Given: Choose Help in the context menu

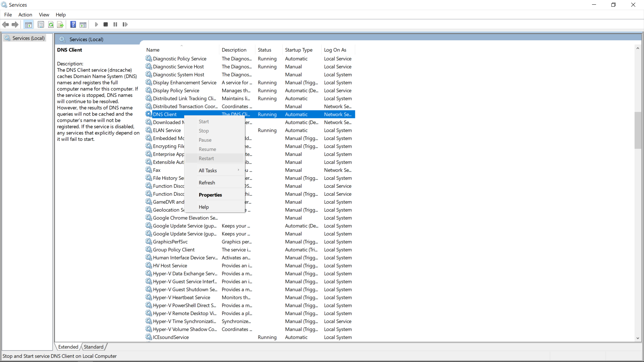Looking at the screenshot, I should point(215,207).
